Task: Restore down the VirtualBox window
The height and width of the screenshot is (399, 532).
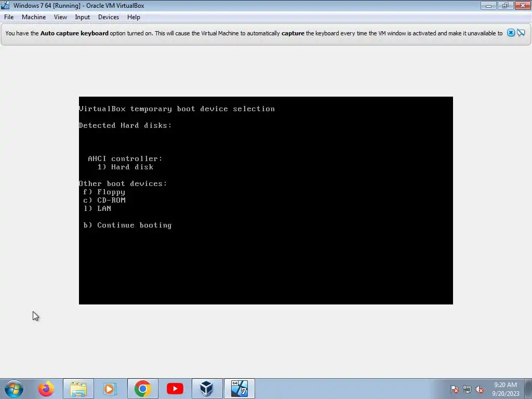Action: [506, 5]
